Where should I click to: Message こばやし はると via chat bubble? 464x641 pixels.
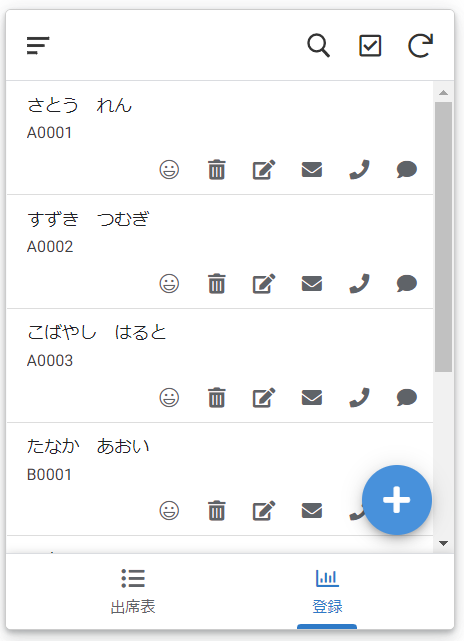point(407,397)
